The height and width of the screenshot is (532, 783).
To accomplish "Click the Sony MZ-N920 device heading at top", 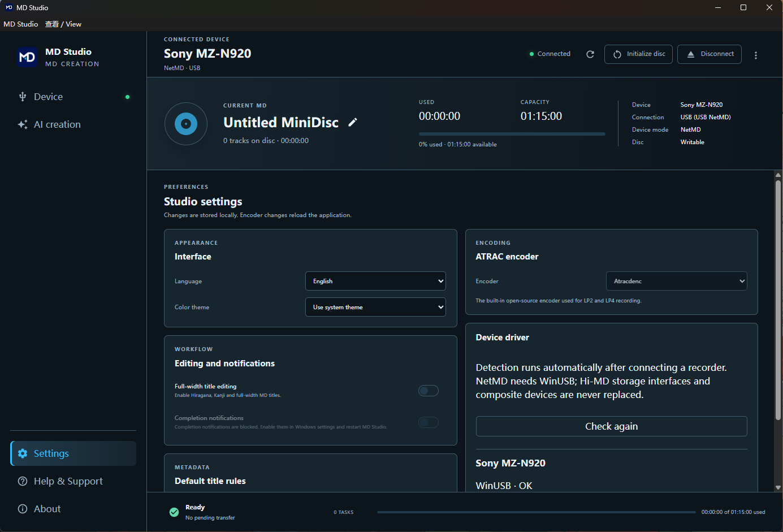I will coord(207,54).
